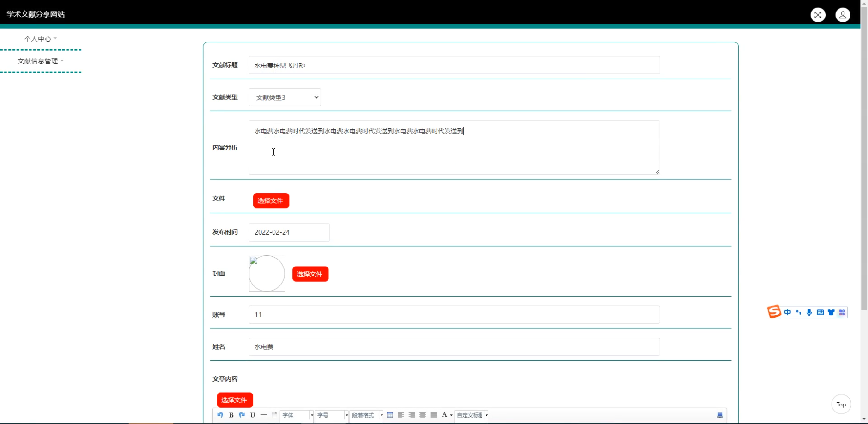Toggle underline formatting in editor toolbar
This screenshot has height=424, width=868.
tap(253, 415)
